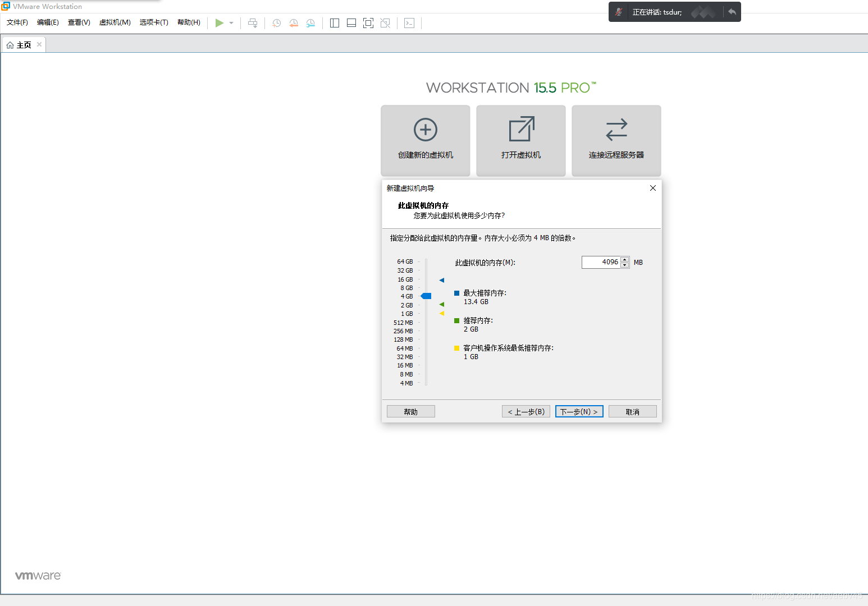Click the vmware logo at bottom left
868x606 pixels.
[38, 576]
